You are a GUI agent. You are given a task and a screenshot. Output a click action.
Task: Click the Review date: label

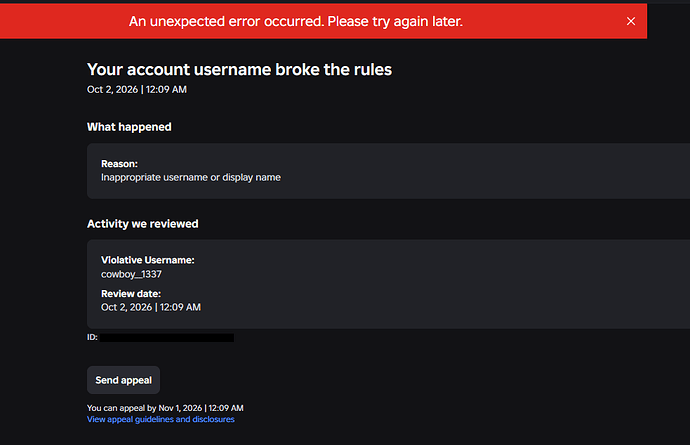pos(131,294)
